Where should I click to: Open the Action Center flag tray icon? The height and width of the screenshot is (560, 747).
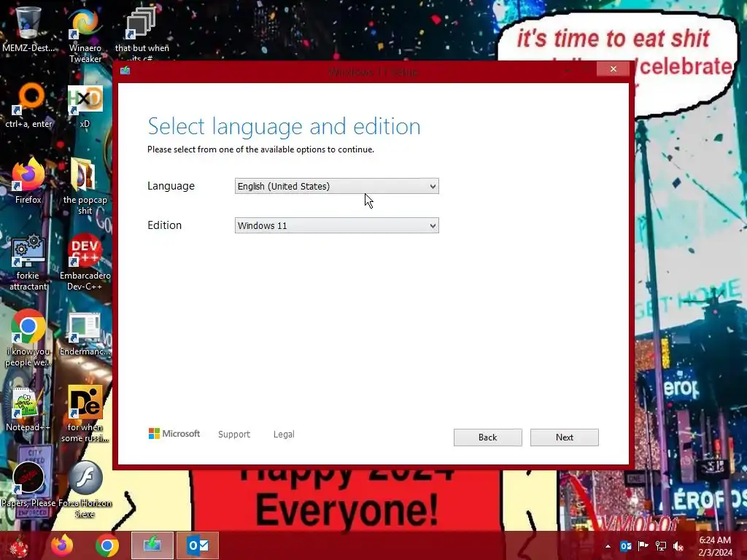pos(643,546)
